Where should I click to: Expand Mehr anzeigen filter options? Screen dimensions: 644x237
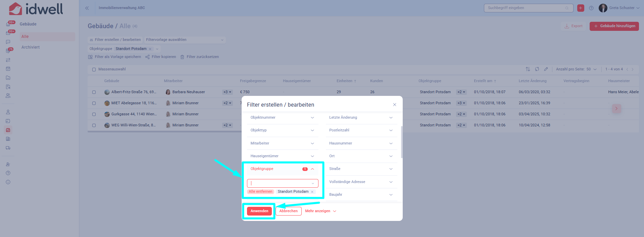tap(320, 211)
